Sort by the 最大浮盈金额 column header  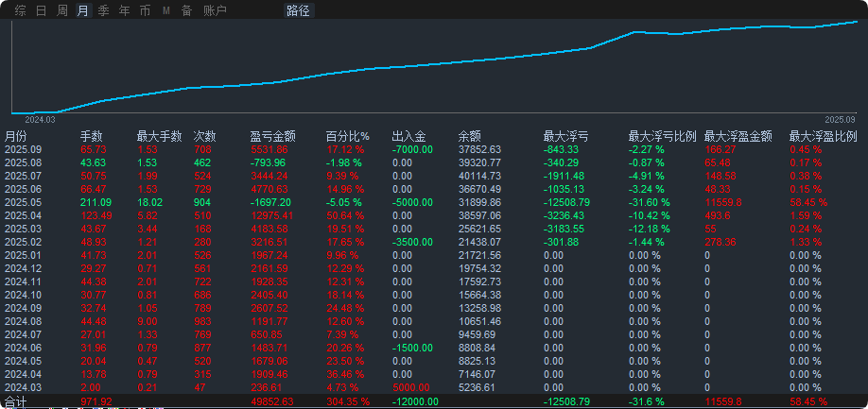[738, 136]
